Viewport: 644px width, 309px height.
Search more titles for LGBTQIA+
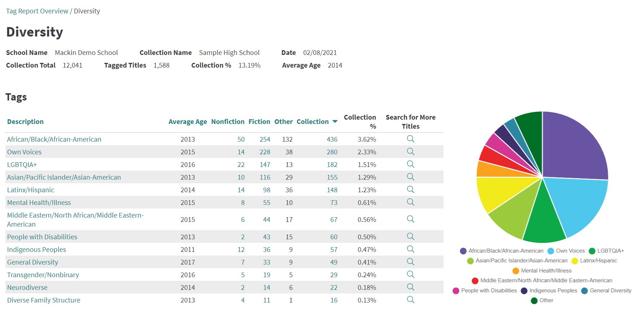point(410,164)
